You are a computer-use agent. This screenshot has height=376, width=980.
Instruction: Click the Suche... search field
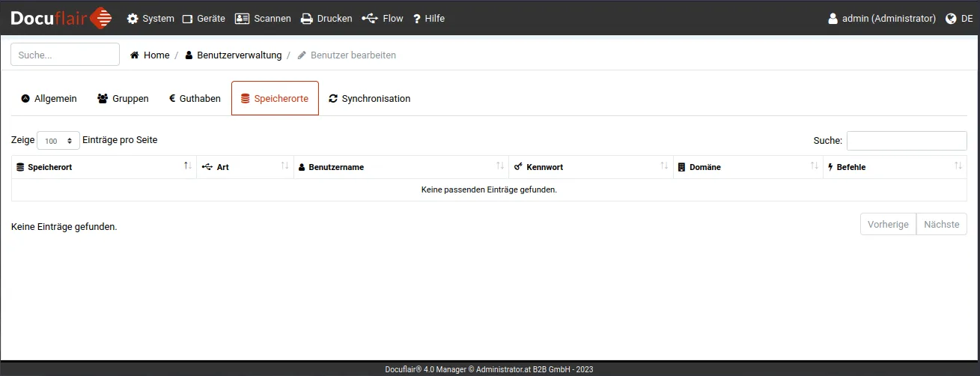65,55
